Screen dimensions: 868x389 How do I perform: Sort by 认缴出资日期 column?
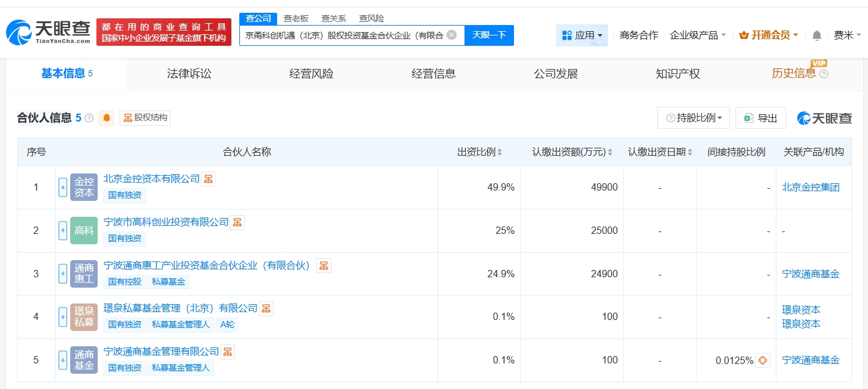coord(660,152)
